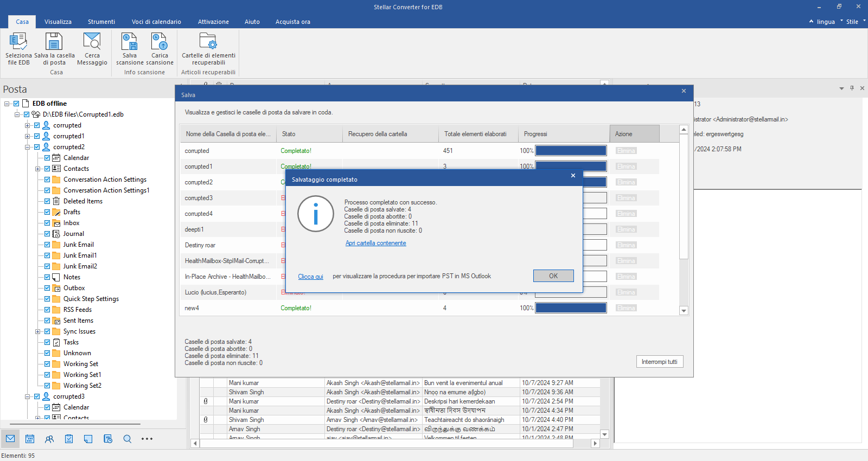Collapse the corrupted2 mailbox tree node
The width and height of the screenshot is (868, 461).
27,147
